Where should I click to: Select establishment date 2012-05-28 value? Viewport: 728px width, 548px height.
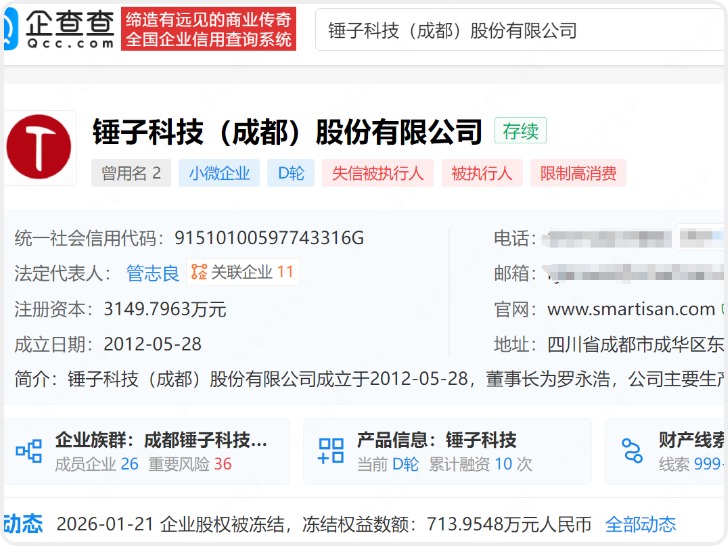(152, 344)
